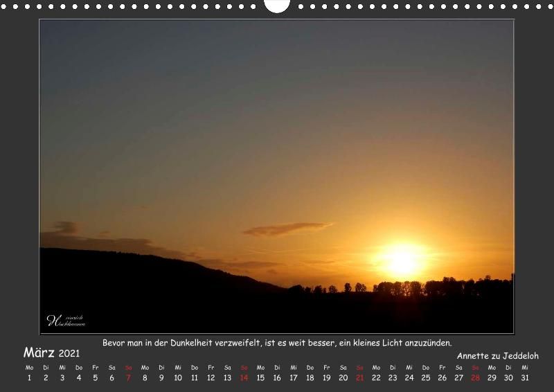The image size is (554, 392).
Task: Select red Sunday date 14
Action: click(244, 378)
